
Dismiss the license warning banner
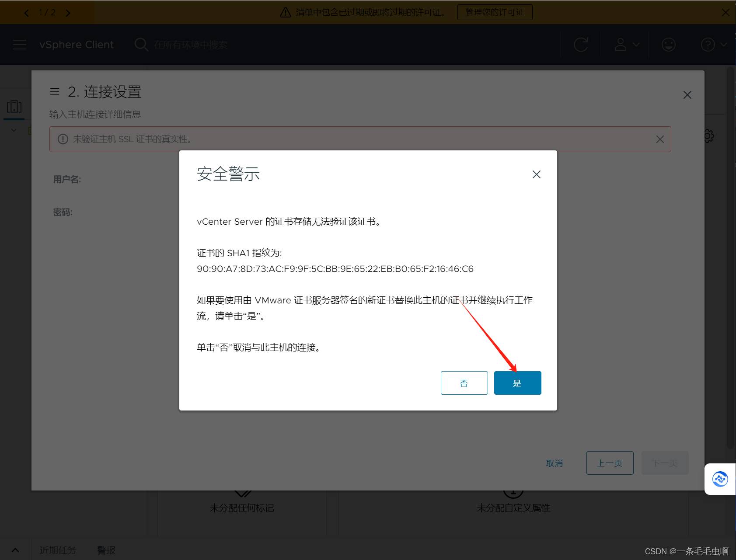(x=726, y=12)
